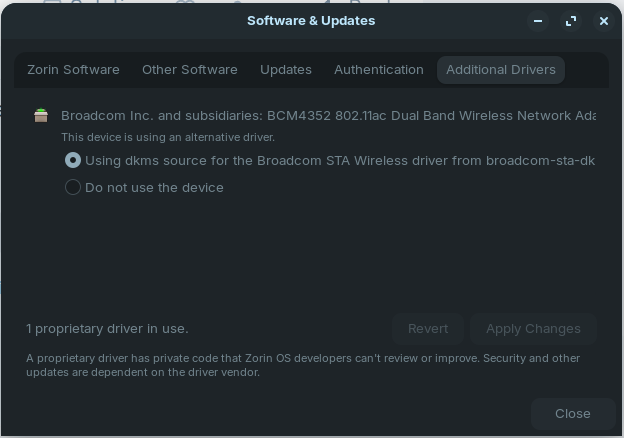The width and height of the screenshot is (624, 438).
Task: Click the Apply Changes button
Action: (532, 328)
